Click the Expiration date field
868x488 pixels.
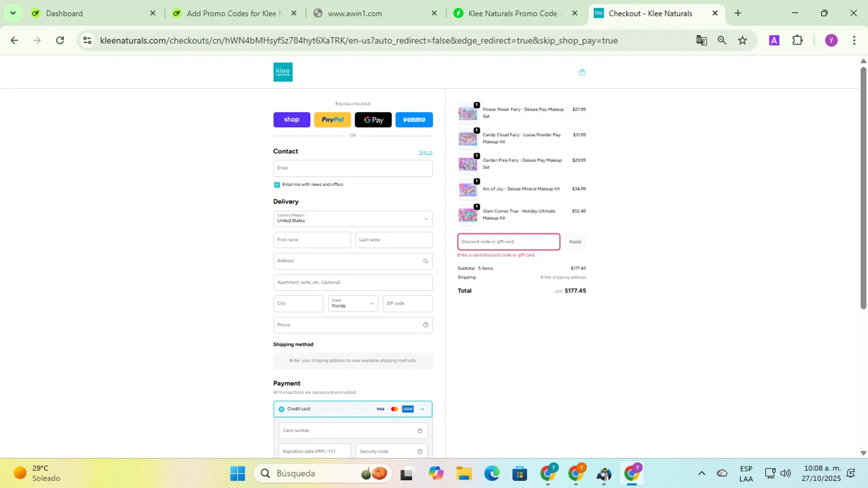(x=315, y=452)
